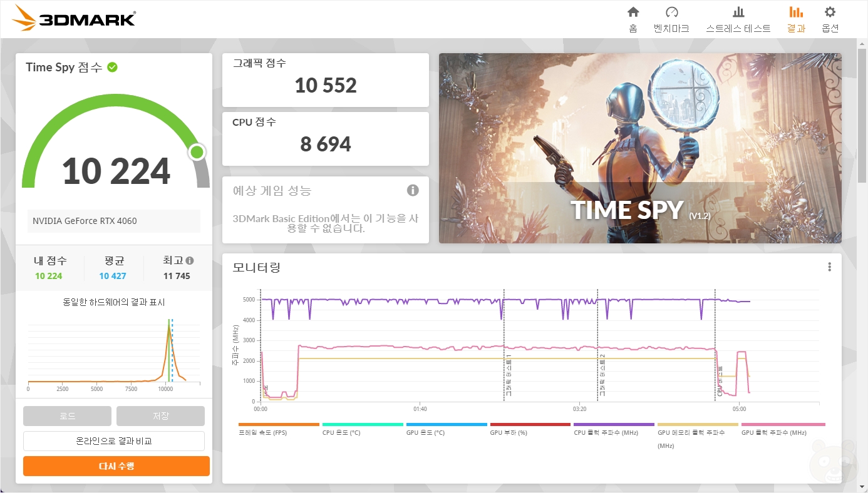
Task: Click the 로드 button
Action: pos(67,416)
